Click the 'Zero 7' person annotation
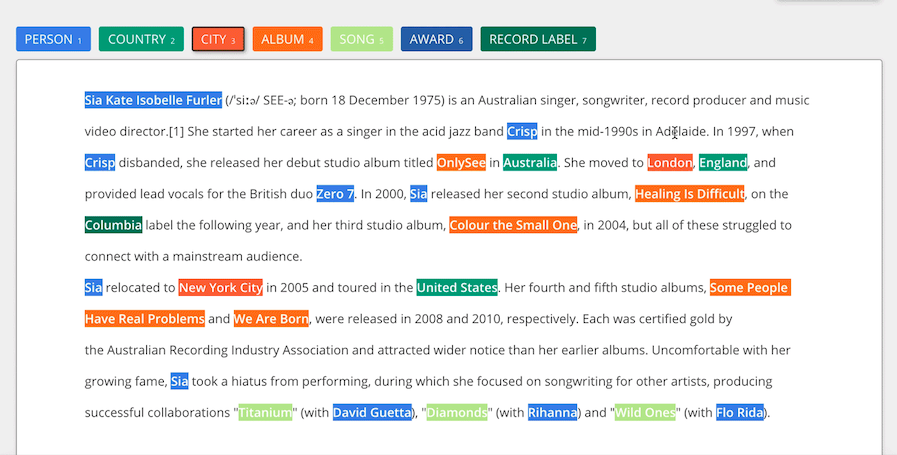This screenshot has height=455, width=897. (335, 194)
